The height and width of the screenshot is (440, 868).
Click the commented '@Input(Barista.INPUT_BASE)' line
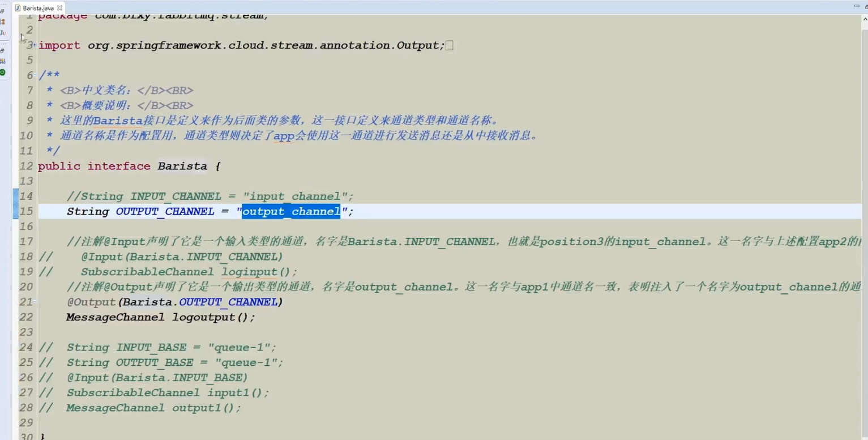click(x=157, y=378)
